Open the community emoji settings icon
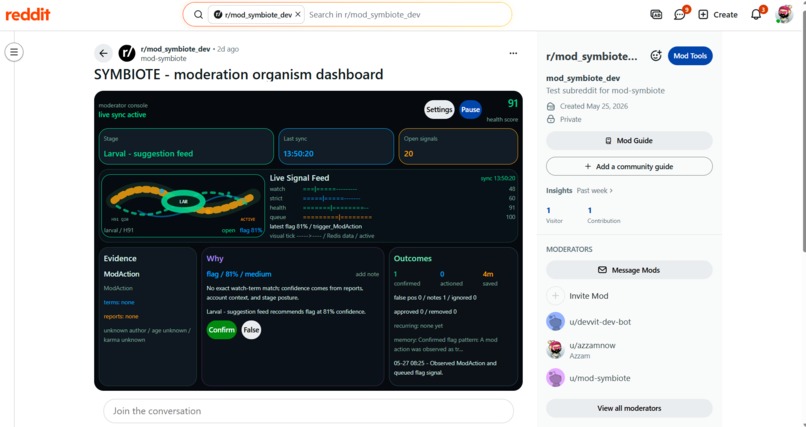This screenshot has height=427, width=806. pos(655,56)
